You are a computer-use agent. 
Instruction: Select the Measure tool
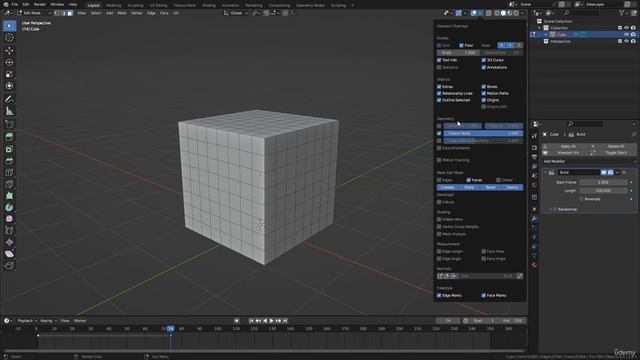(9, 111)
